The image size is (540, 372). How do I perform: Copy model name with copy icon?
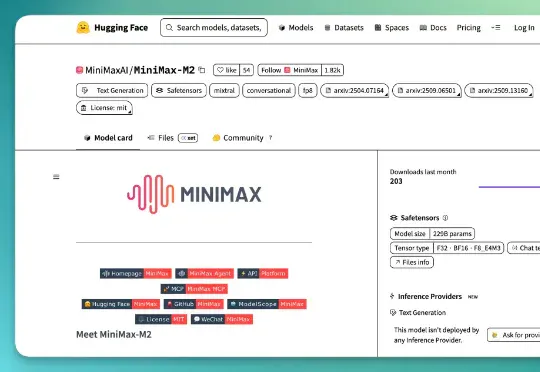pyautogui.click(x=202, y=70)
